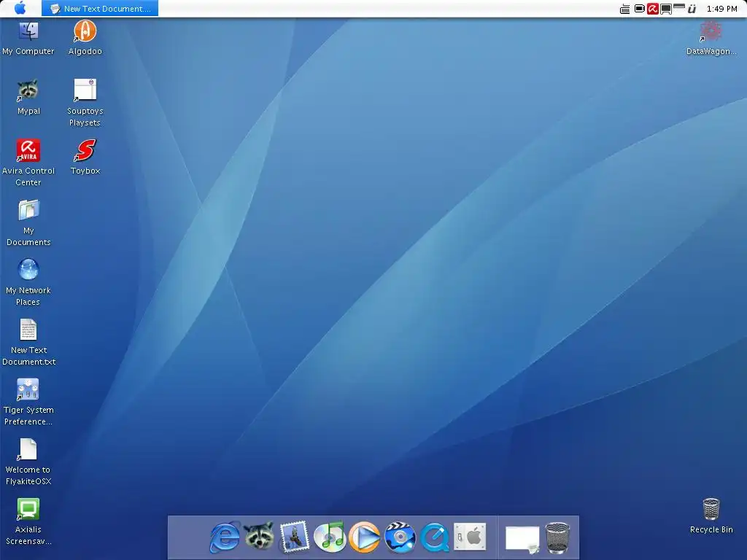Viewport: 747px width, 560px height.
Task: Click the 1:49 PM clock
Action: click(x=721, y=9)
